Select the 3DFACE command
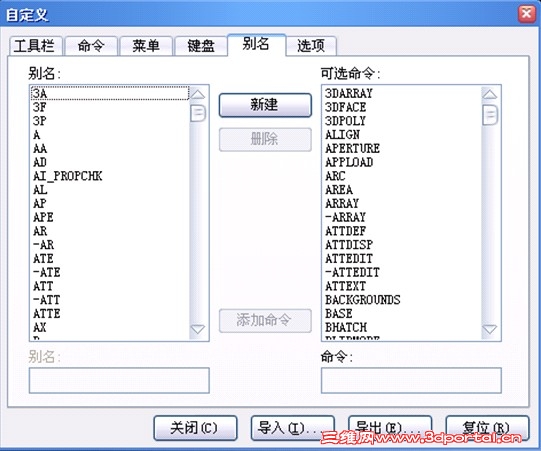 (x=402, y=107)
